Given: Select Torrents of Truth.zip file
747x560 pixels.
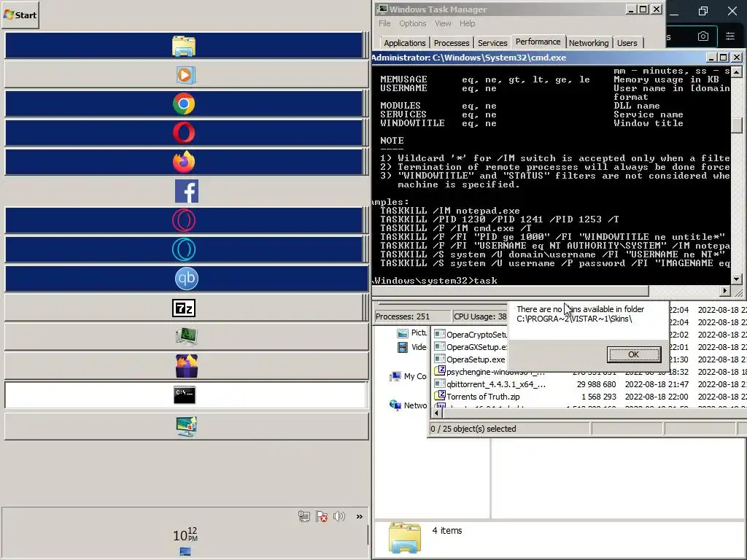Looking at the screenshot, I should [x=477, y=396].
